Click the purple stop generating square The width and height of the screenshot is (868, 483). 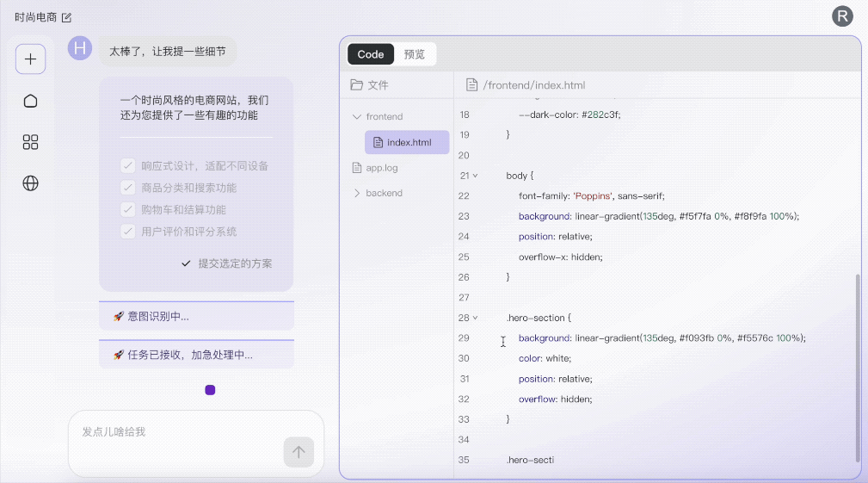210,390
